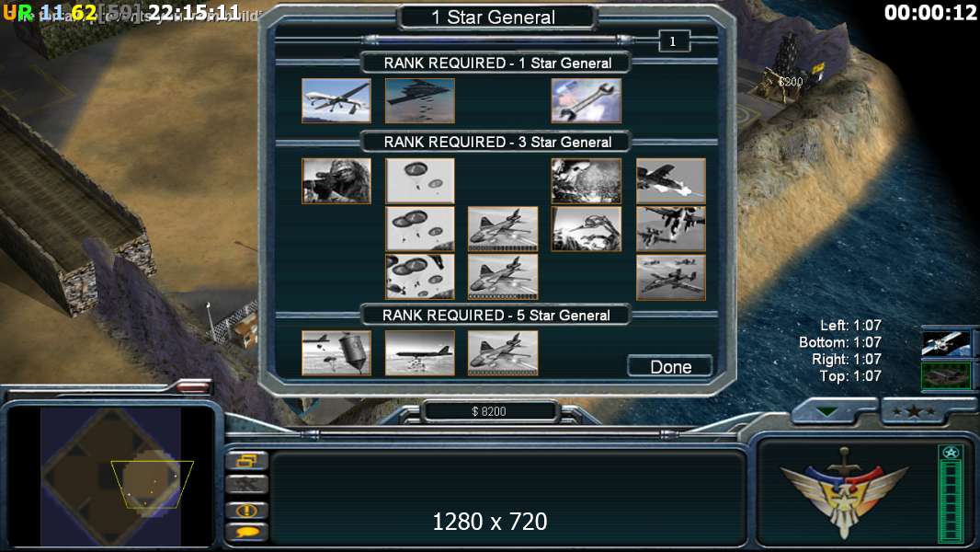Open the satellite superweapon shortcut icon

pyautogui.click(x=946, y=344)
